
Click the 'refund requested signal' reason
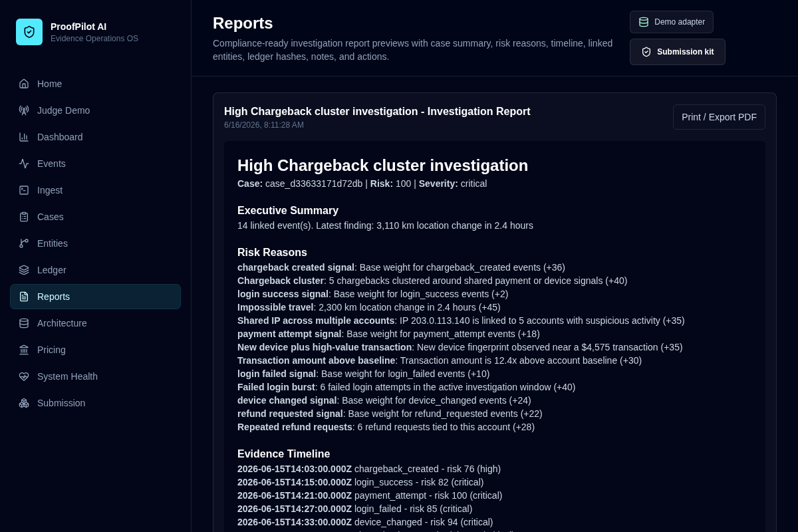[390, 414]
